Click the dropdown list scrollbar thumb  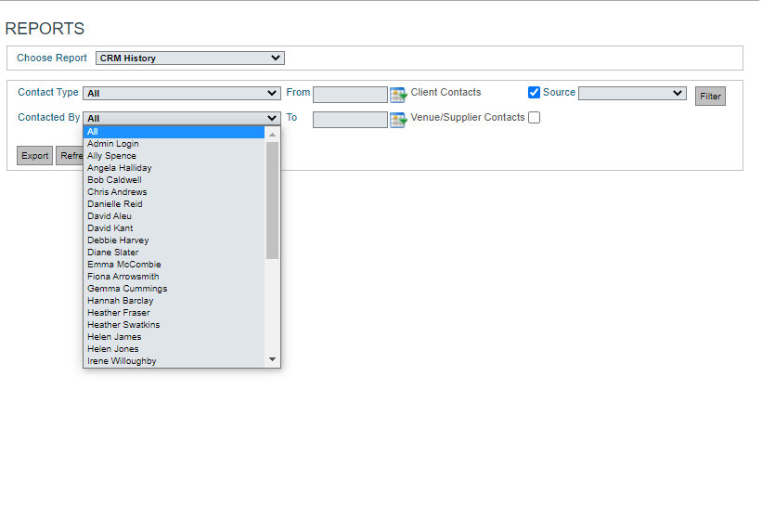pos(272,201)
